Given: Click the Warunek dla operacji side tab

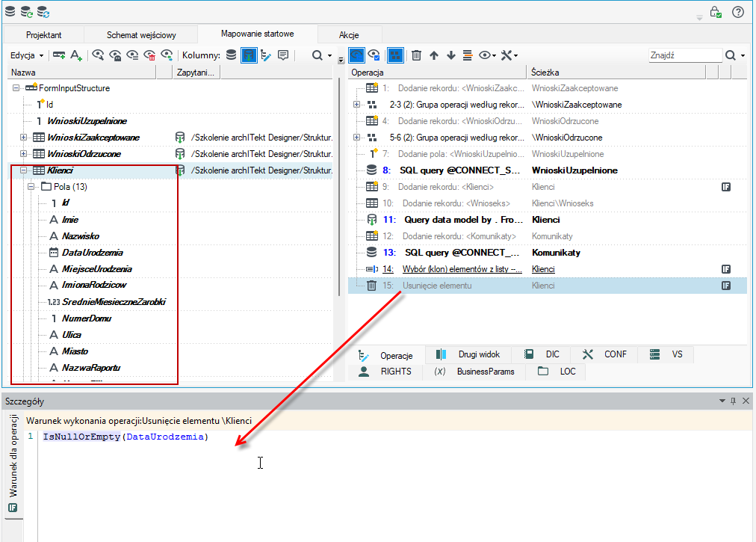Looking at the screenshot, I should (13, 464).
